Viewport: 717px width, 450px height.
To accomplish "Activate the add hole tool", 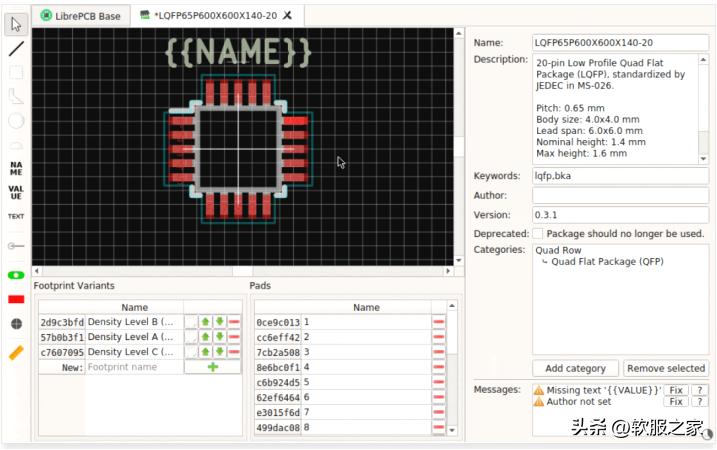I will 16,324.
